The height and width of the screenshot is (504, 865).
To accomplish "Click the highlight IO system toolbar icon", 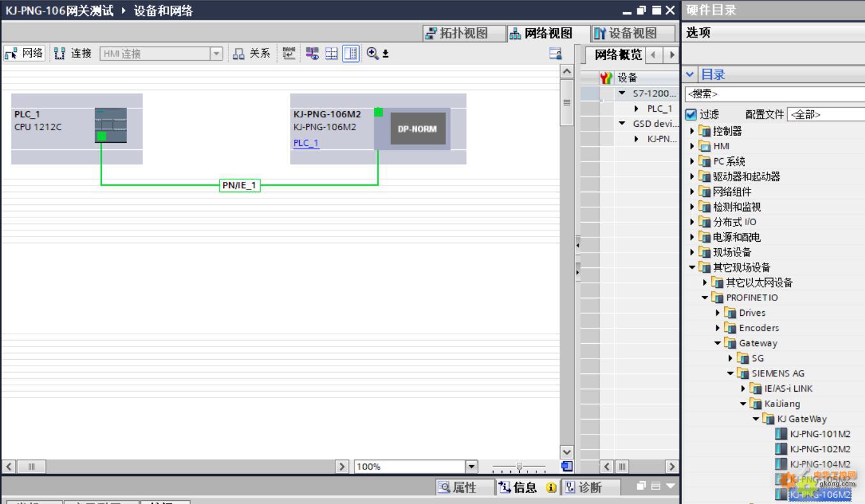I will pos(313,54).
